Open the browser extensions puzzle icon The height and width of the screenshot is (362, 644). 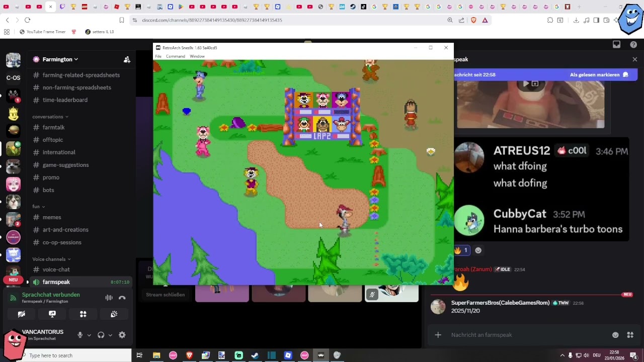pos(550,20)
